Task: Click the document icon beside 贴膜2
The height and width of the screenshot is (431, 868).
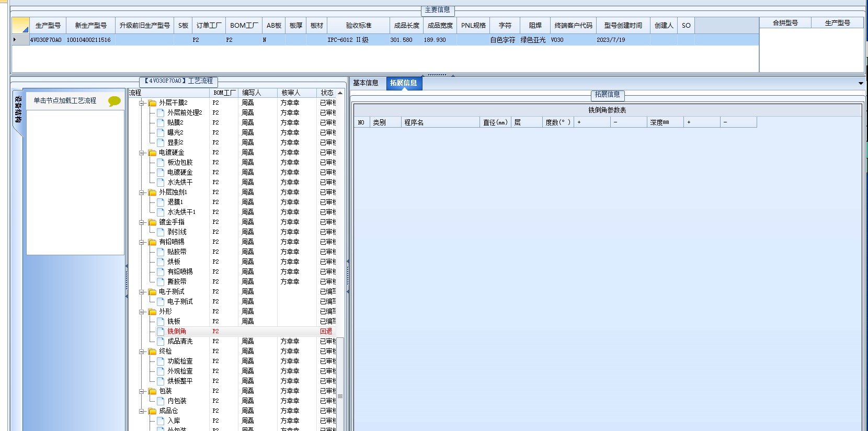Action: pyautogui.click(x=161, y=123)
